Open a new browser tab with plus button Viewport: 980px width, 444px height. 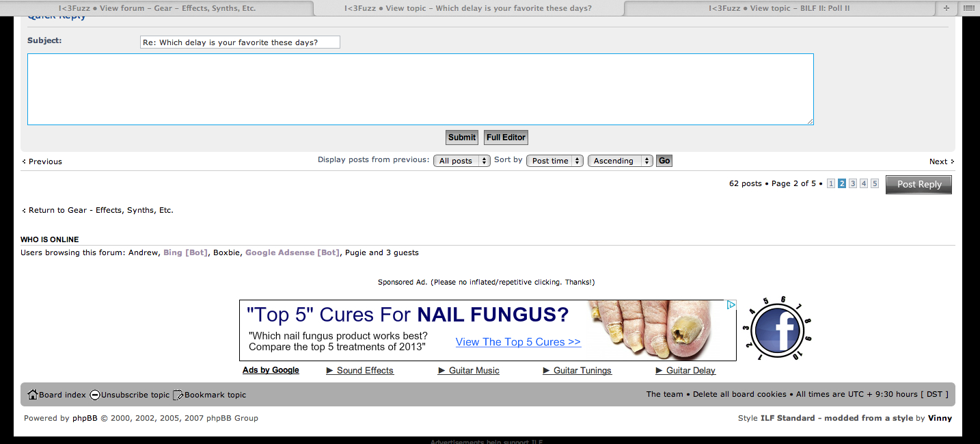tap(946, 8)
